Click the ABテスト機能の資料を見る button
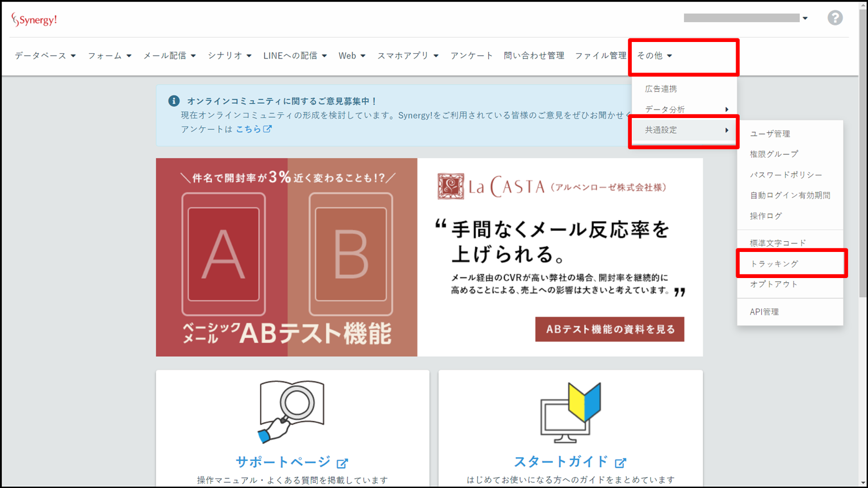This screenshot has width=868, height=488. click(609, 329)
